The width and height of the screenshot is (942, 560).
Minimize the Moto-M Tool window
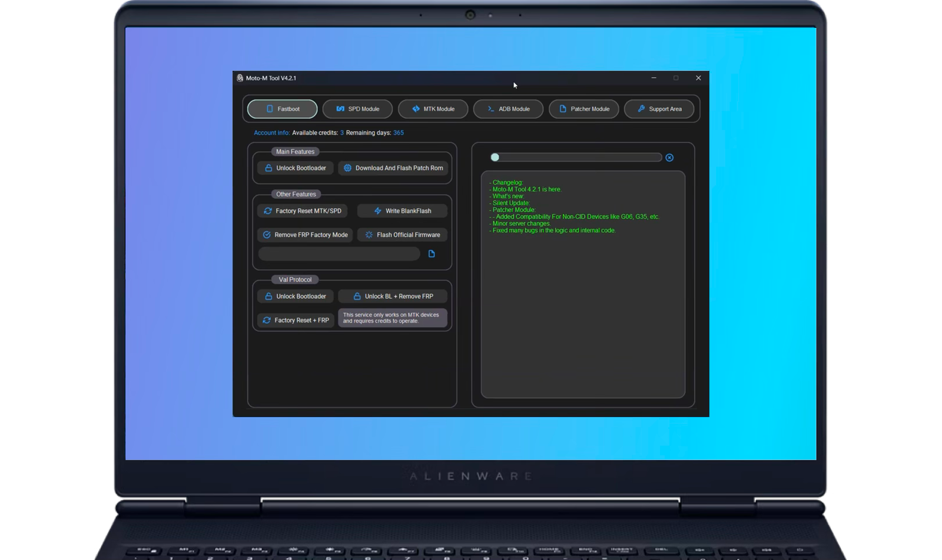click(x=654, y=78)
